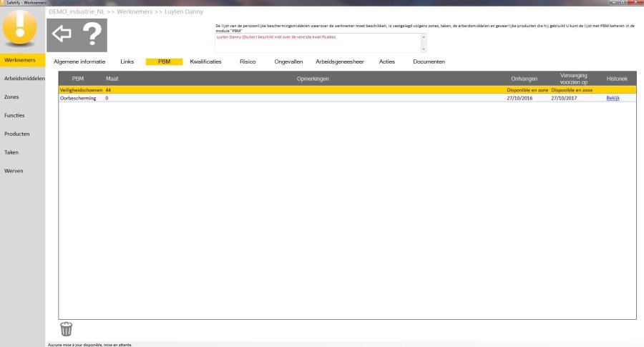Switch to the Acties tab
This screenshot has height=347, width=644.
tap(387, 62)
